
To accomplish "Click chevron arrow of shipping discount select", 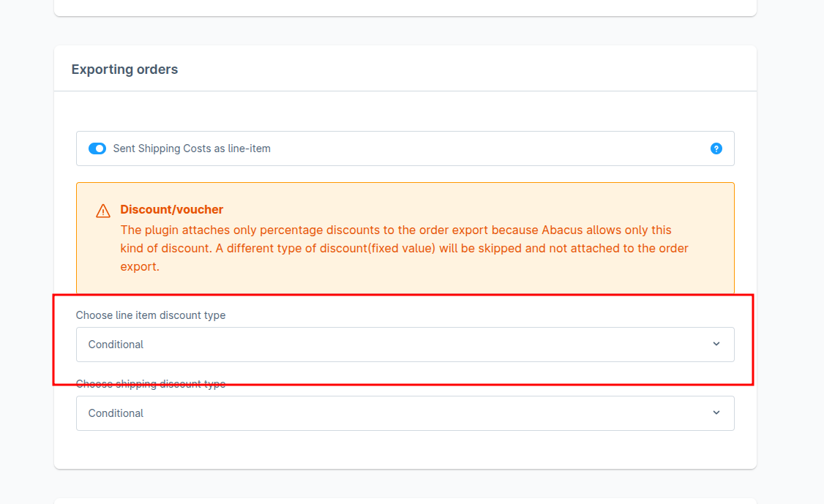I will [716, 413].
